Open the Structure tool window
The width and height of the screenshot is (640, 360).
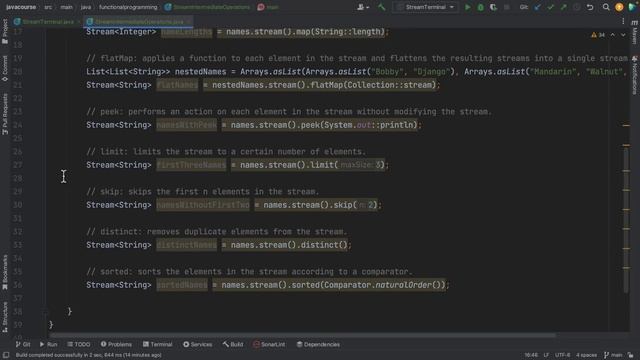(5, 317)
